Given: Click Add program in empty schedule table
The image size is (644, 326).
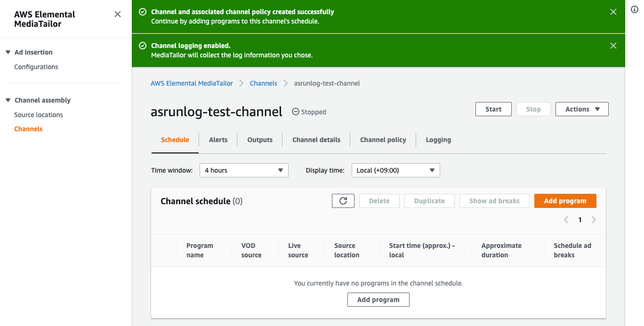Looking at the screenshot, I should tap(378, 300).
